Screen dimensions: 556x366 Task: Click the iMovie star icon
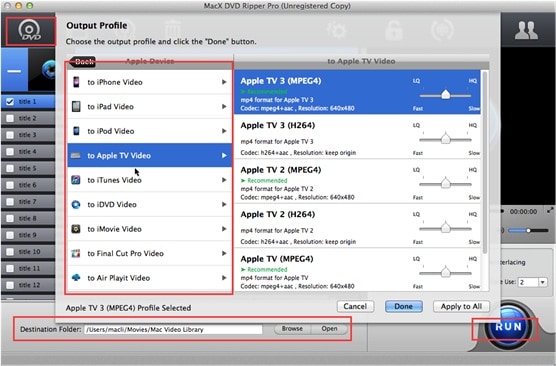[76, 229]
